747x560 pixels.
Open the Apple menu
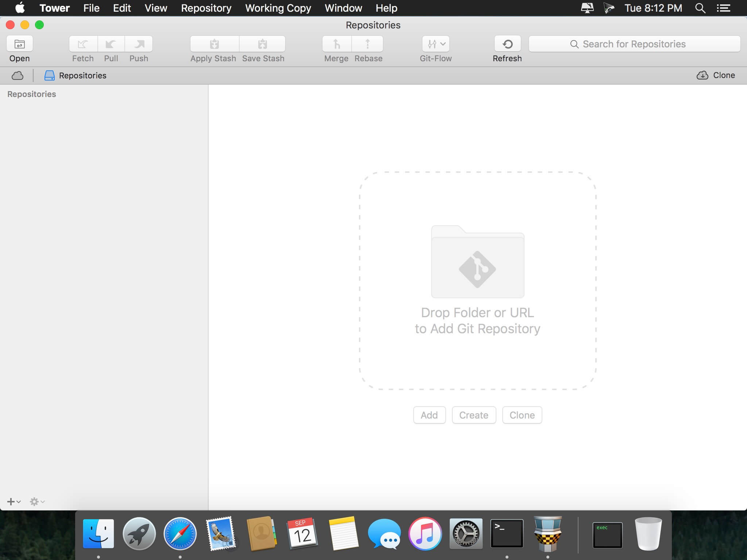20,8
